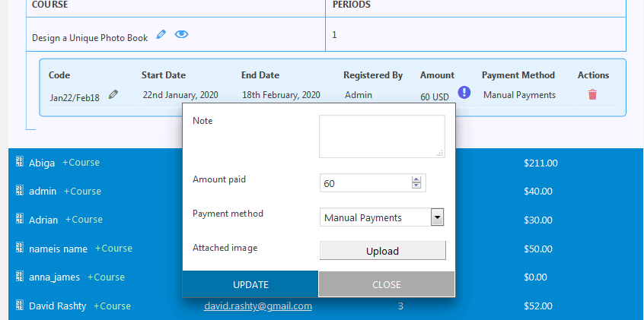This screenshot has width=644, height=320.
Task: Click the Amount paid input field
Action: [x=365, y=183]
